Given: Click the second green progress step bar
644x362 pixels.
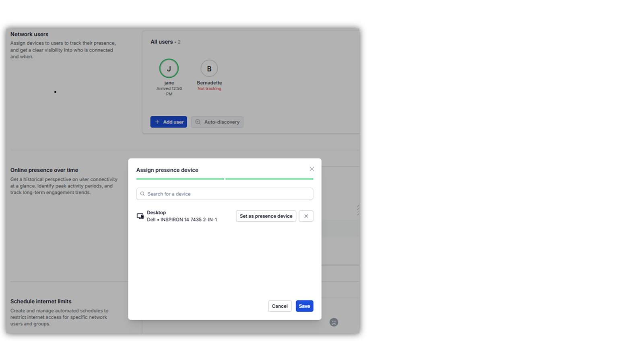Looking at the screenshot, I should pyautogui.click(x=269, y=179).
